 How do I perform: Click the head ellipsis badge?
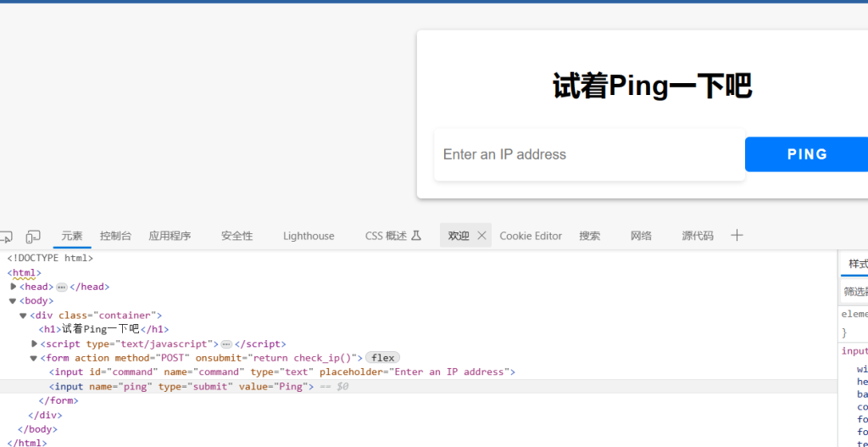point(61,287)
